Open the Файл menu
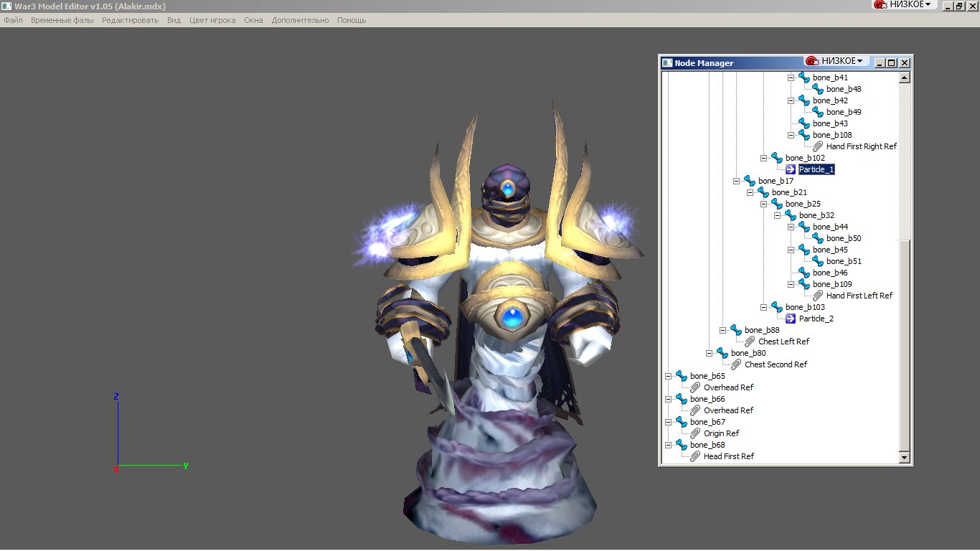The image size is (980, 551). click(13, 20)
